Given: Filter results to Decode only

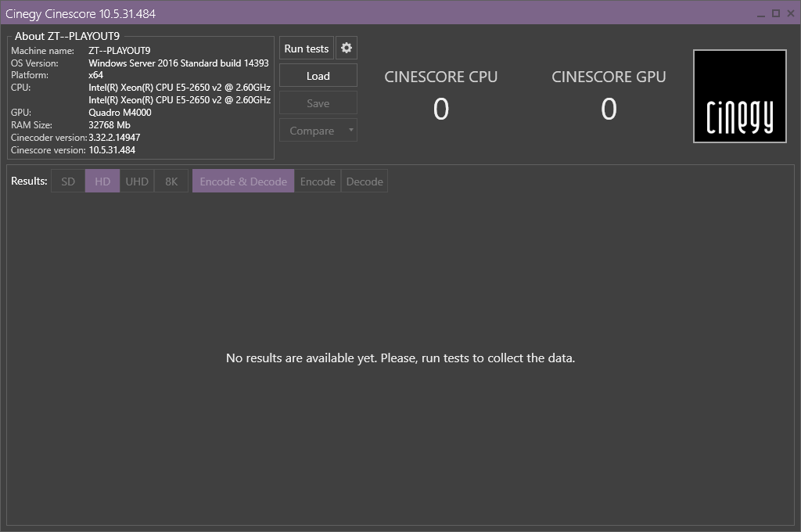Looking at the screenshot, I should (365, 182).
